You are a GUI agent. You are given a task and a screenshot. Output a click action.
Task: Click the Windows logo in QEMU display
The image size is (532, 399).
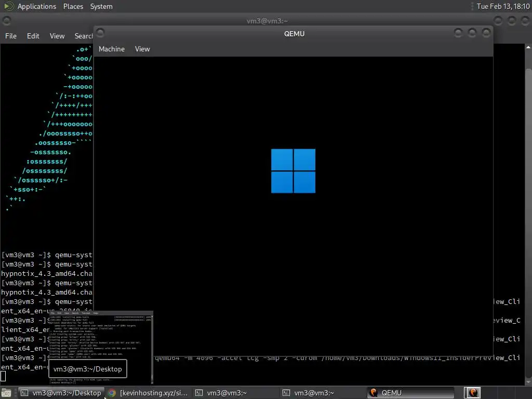coord(293,171)
